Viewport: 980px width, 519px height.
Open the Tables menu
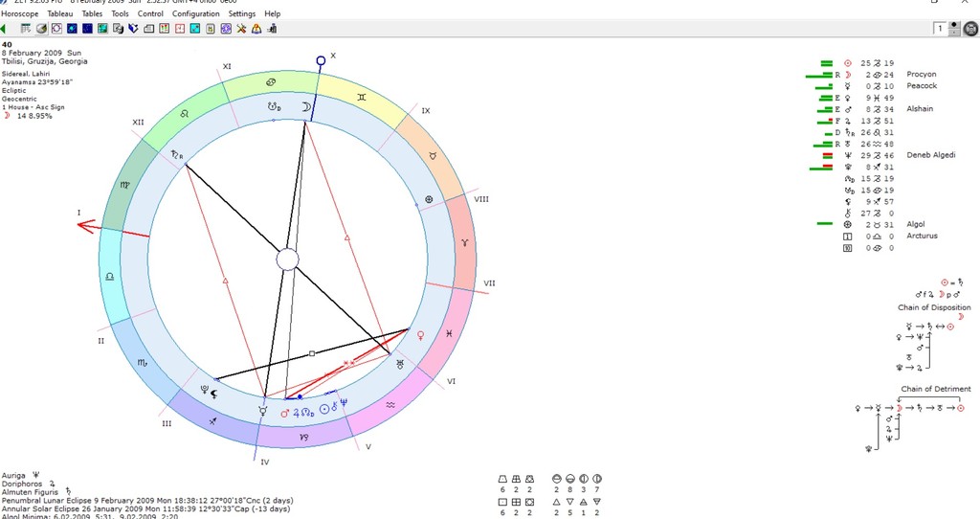coord(92,13)
